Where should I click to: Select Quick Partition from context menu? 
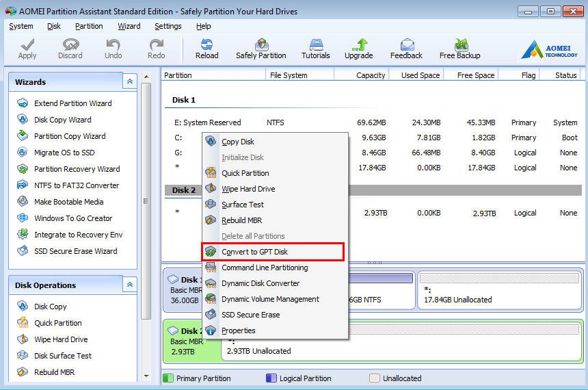pyautogui.click(x=275, y=173)
